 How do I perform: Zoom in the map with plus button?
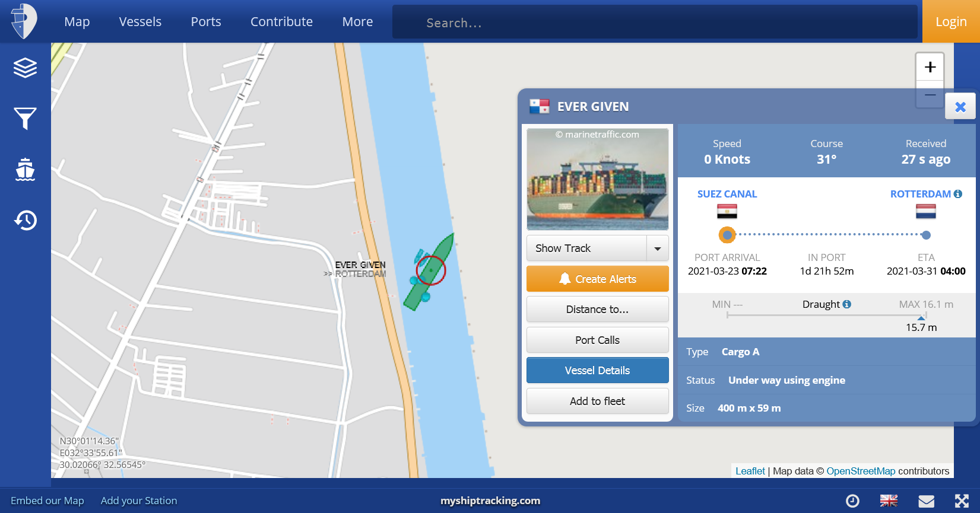pyautogui.click(x=930, y=67)
